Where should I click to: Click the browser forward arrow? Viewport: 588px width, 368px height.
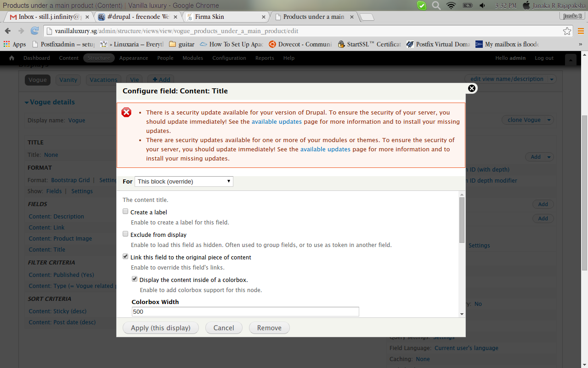(21, 31)
